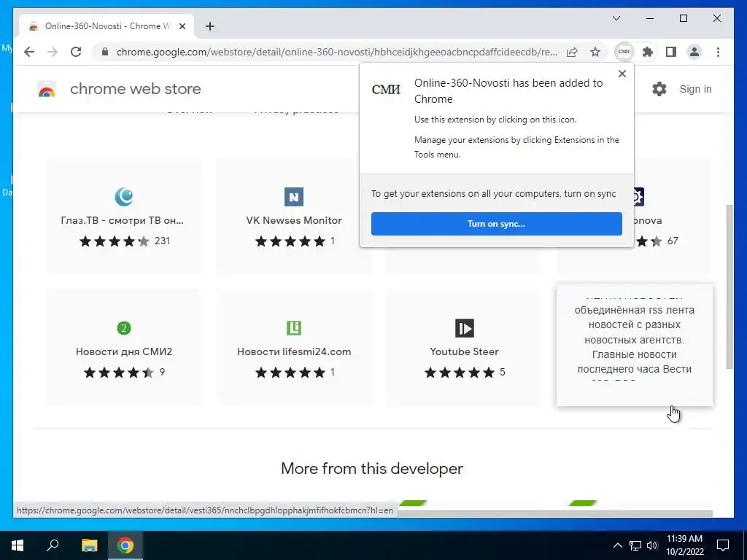Image resolution: width=747 pixels, height=560 pixels.
Task: Click the Turn on sync button
Action: 496,224
